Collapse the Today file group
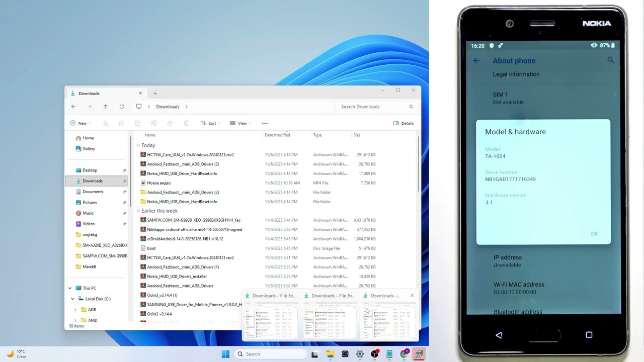Viewport: 644px width, 362px height. 138,145
